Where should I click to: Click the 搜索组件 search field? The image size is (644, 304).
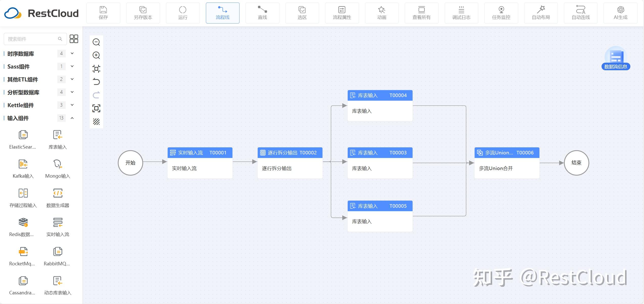[35, 39]
